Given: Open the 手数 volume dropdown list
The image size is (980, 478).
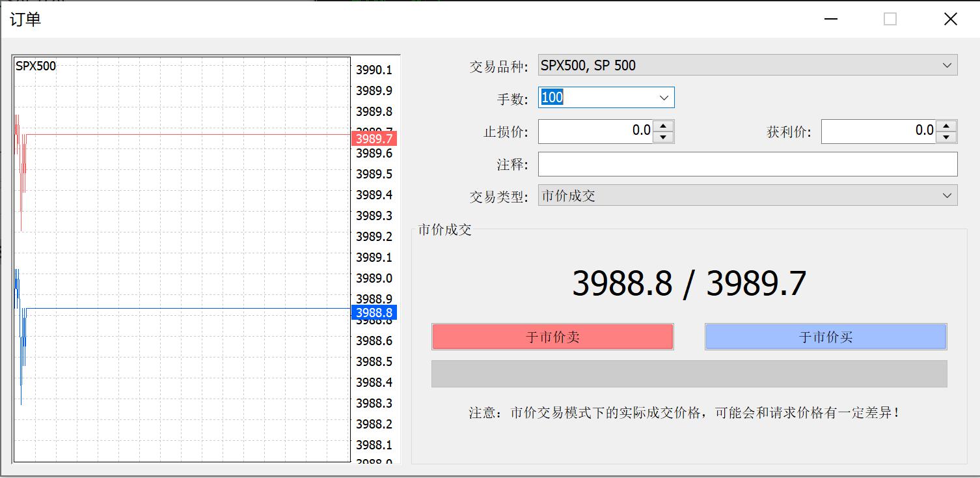Looking at the screenshot, I should [663, 97].
